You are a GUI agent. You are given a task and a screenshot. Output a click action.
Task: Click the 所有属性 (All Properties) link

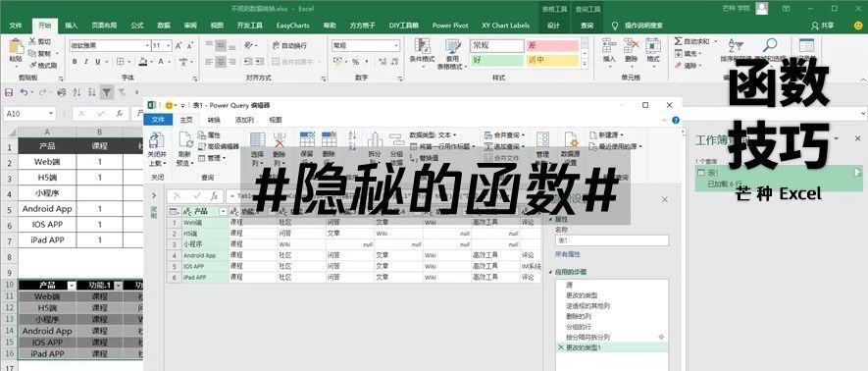pos(568,254)
